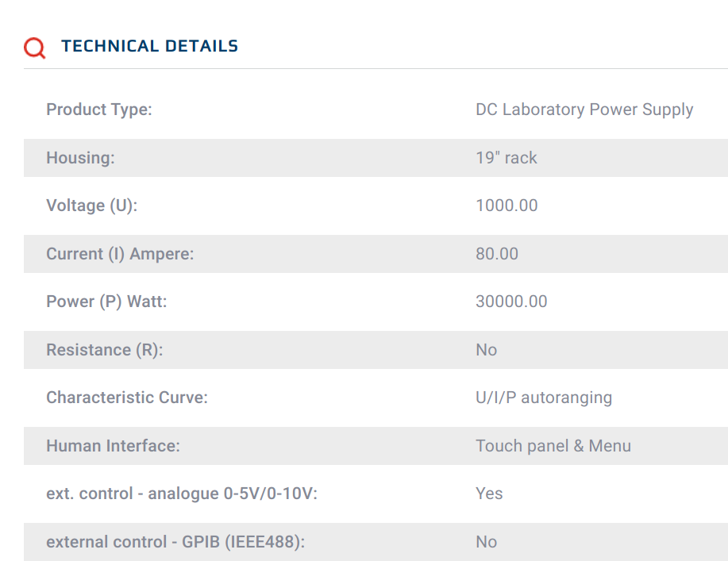Click the DC Laboratory Power Supply value

click(x=584, y=110)
